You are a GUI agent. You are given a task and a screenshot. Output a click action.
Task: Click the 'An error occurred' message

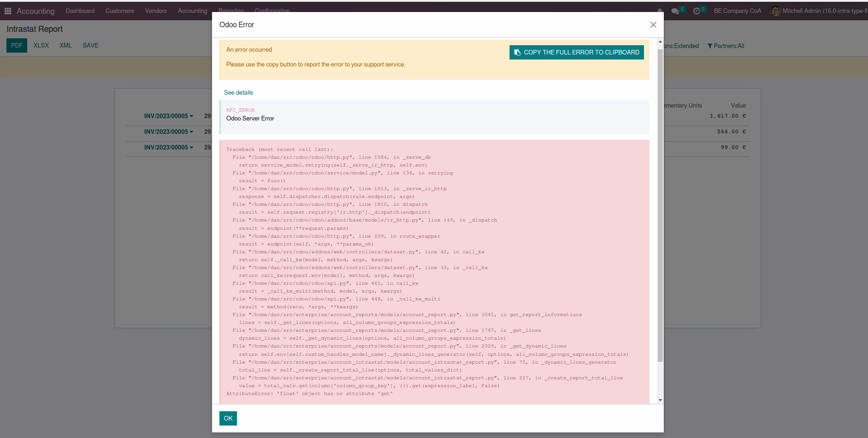249,50
